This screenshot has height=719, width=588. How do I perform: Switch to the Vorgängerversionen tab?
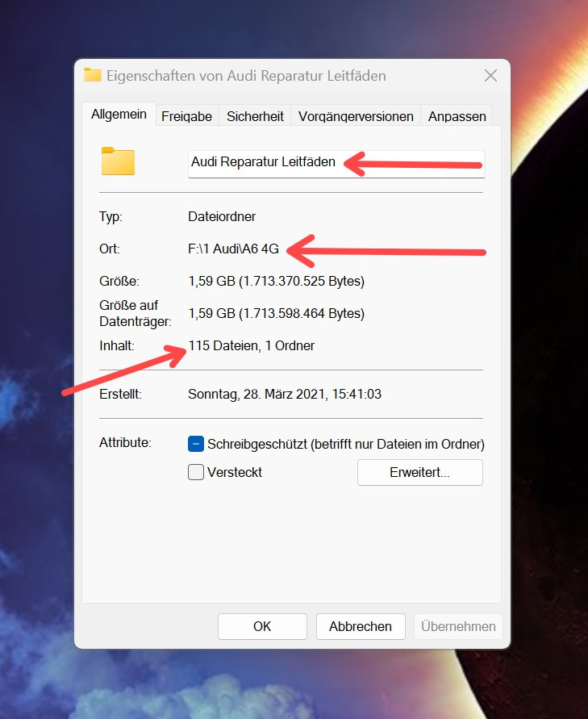[356, 116]
